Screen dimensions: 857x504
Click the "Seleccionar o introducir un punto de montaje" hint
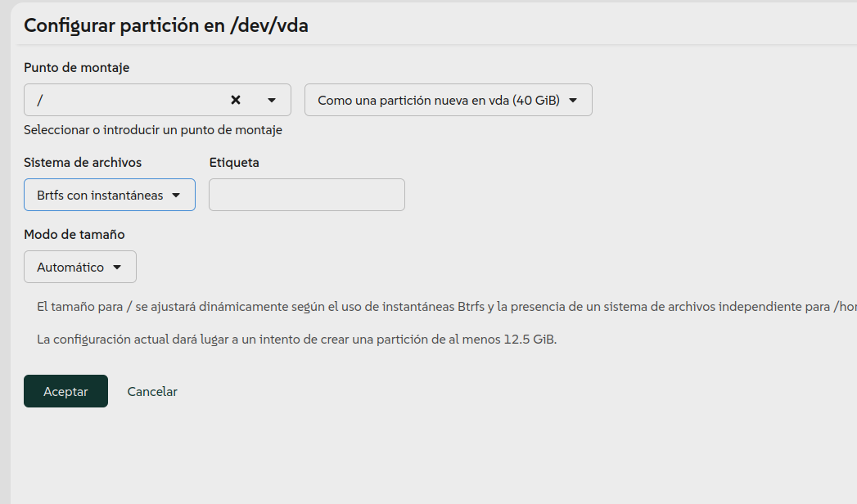click(153, 130)
